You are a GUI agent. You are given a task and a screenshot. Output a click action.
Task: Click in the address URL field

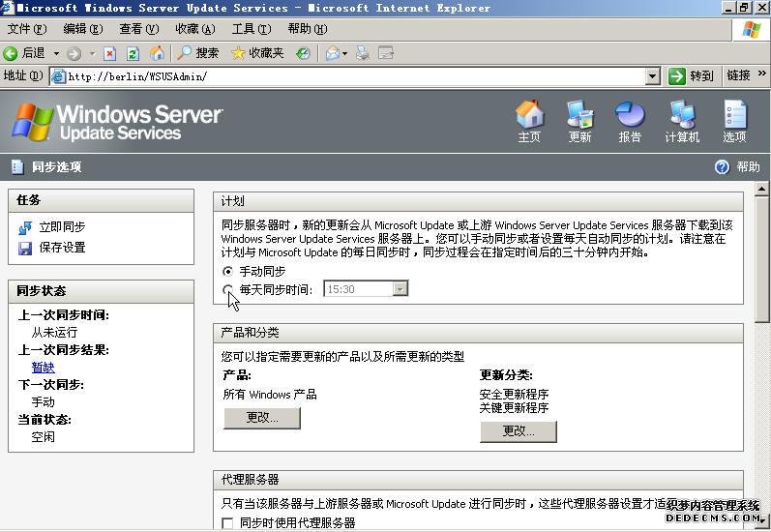click(x=356, y=76)
